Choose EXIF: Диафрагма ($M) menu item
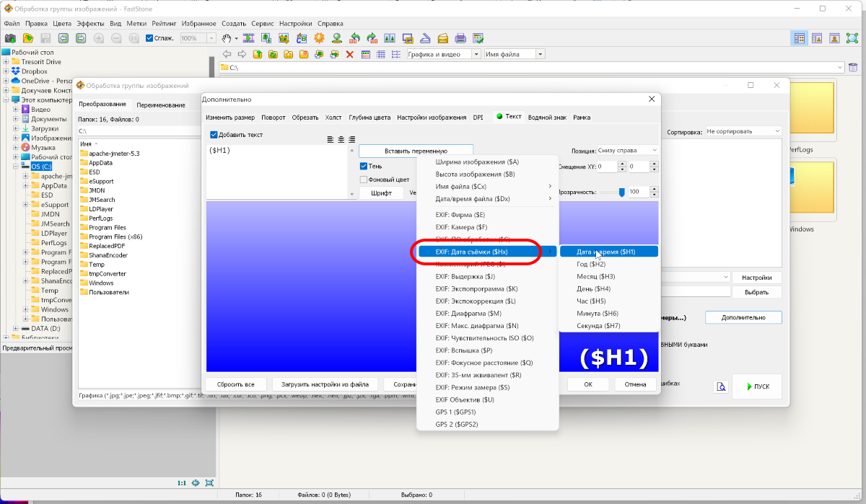This screenshot has height=504, width=866. tap(488, 314)
